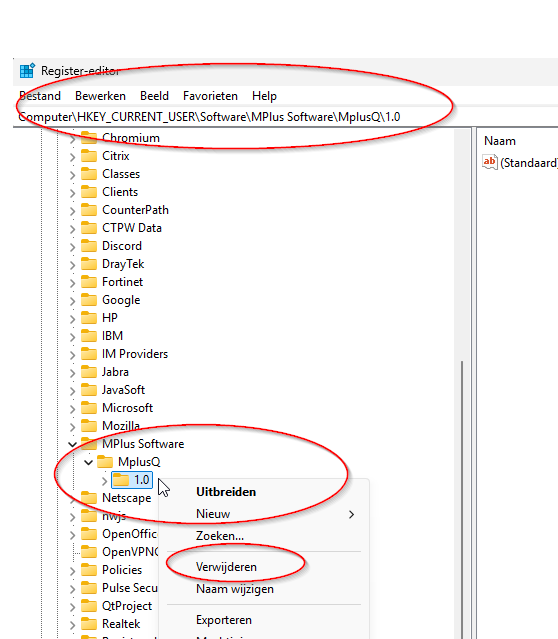Expand the Microsoft key
The image size is (558, 639).
[72, 409]
